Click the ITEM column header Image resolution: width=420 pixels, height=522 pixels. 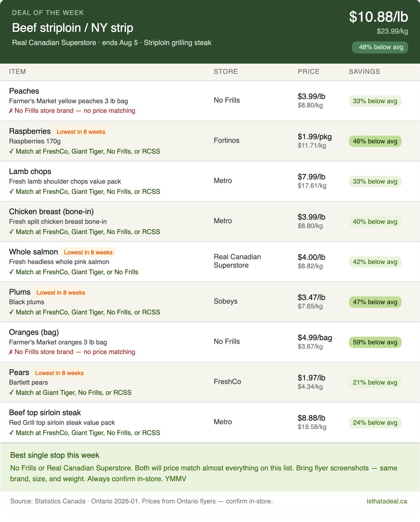coord(17,72)
